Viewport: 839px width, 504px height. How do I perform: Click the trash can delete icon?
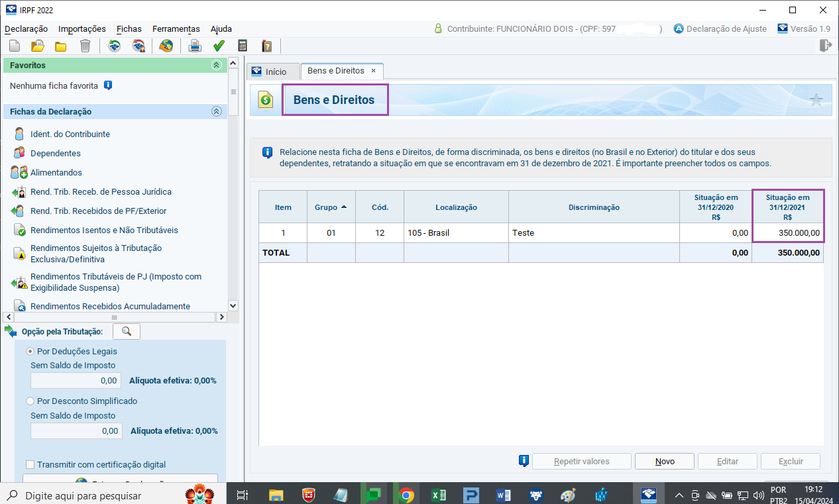[x=85, y=46]
